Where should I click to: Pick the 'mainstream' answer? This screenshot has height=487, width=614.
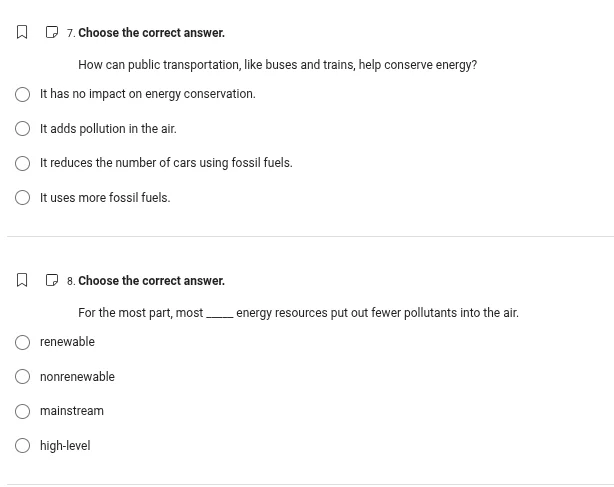coord(22,411)
